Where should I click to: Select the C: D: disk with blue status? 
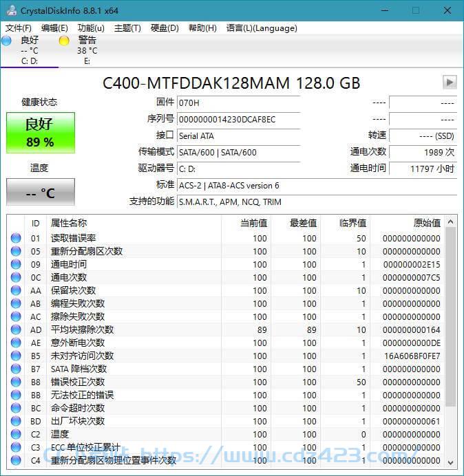point(30,50)
